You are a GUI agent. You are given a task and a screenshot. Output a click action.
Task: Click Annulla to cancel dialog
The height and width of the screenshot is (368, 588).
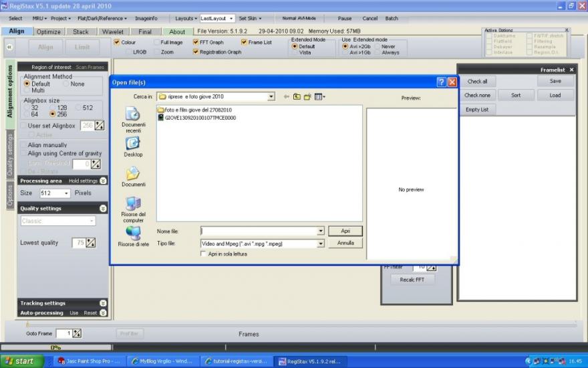tap(345, 243)
